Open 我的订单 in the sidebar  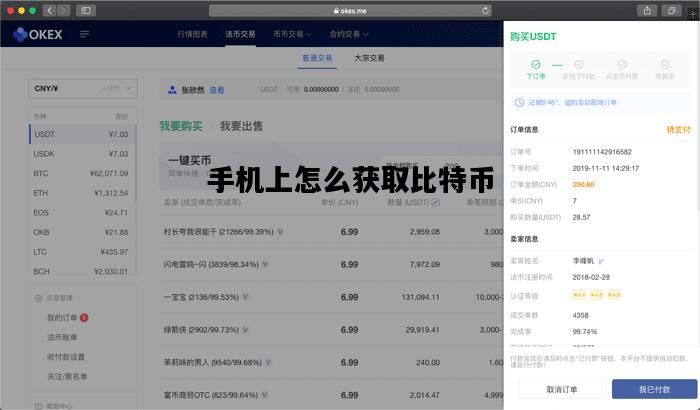(62, 318)
